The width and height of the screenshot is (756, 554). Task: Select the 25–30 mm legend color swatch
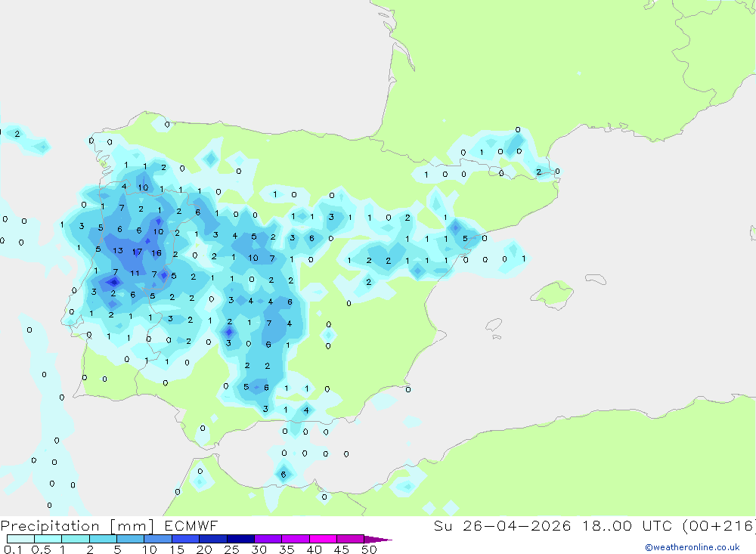(240, 539)
